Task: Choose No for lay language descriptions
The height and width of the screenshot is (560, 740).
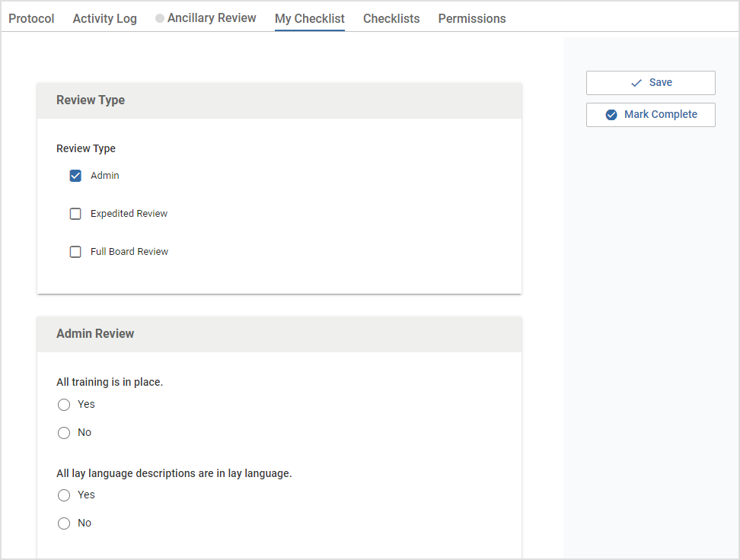Action: tap(64, 523)
